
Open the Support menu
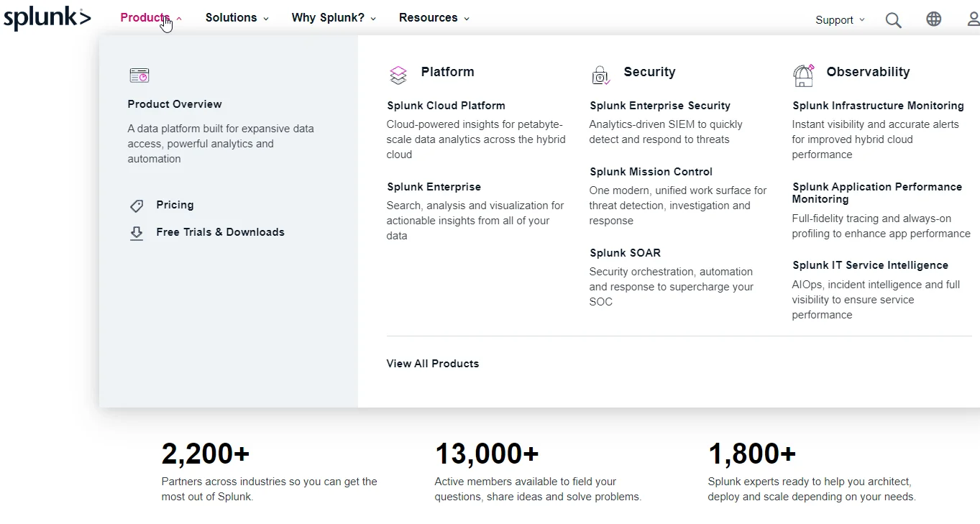click(x=834, y=20)
